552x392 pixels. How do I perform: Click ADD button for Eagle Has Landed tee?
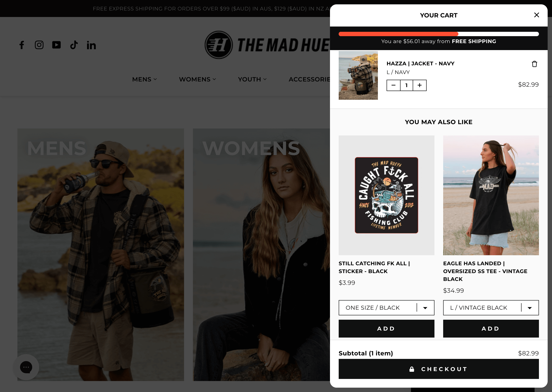pos(491,328)
